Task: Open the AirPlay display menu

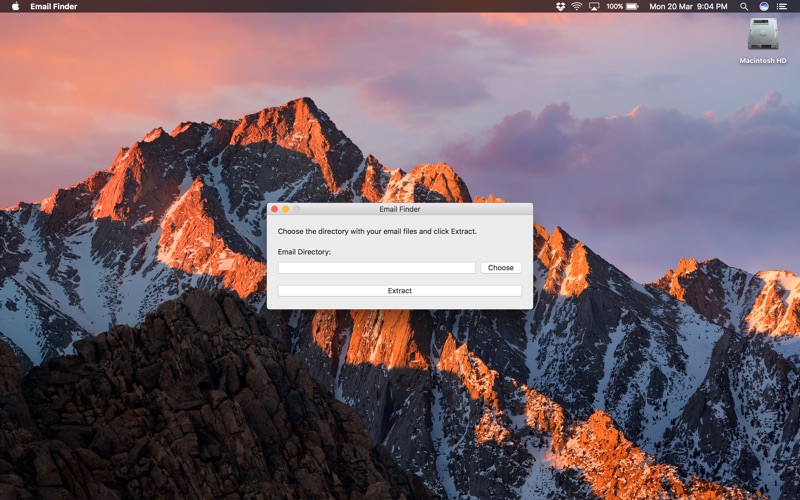Action: tap(594, 7)
